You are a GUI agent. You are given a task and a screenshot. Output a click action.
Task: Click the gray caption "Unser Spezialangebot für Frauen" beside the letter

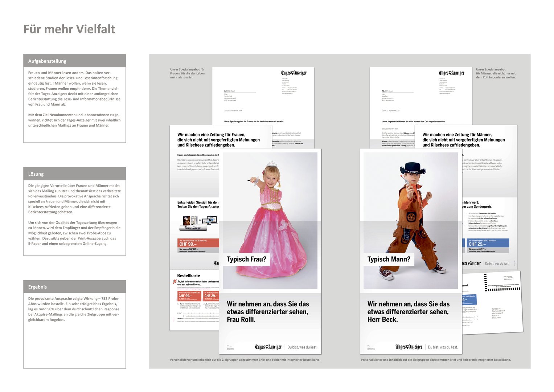pyautogui.click(x=187, y=73)
